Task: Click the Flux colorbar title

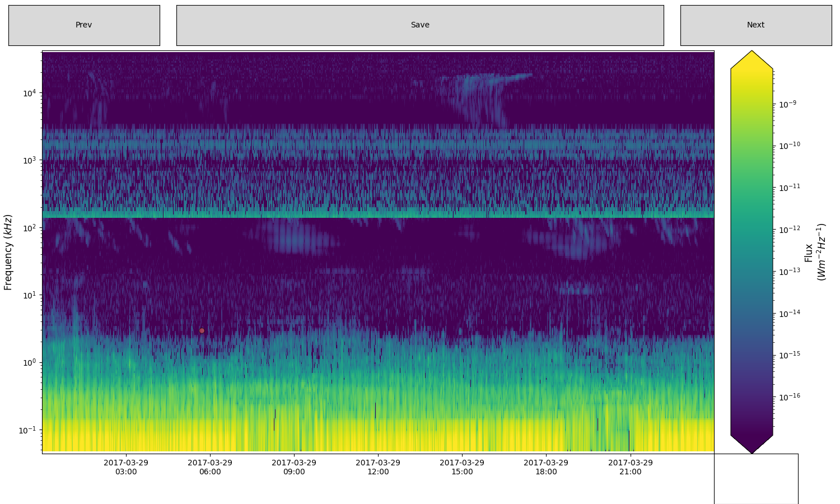Action: point(814,252)
